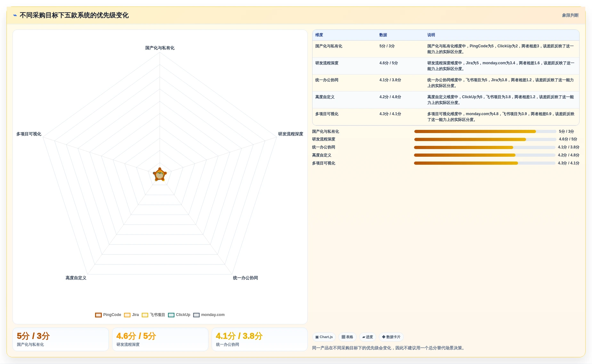The height and width of the screenshot is (364, 592).
Task: Open the 5分 / 3分 data card
Action: click(61, 339)
